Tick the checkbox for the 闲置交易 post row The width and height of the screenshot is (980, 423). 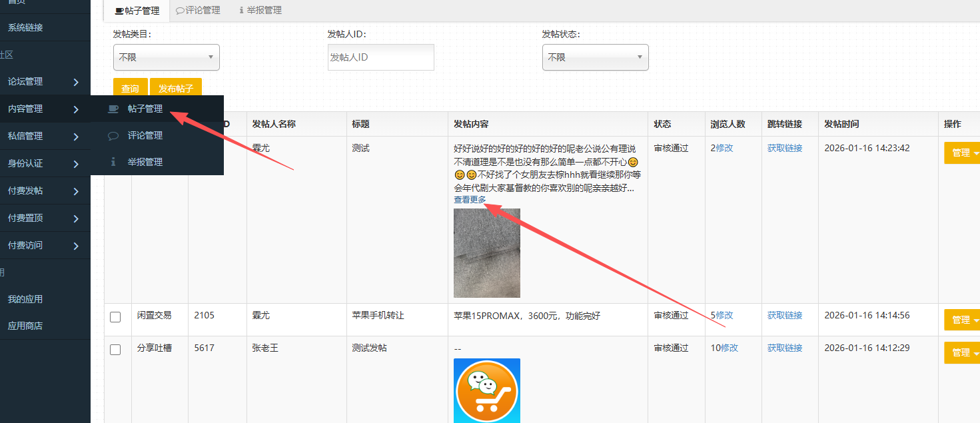[x=115, y=317]
